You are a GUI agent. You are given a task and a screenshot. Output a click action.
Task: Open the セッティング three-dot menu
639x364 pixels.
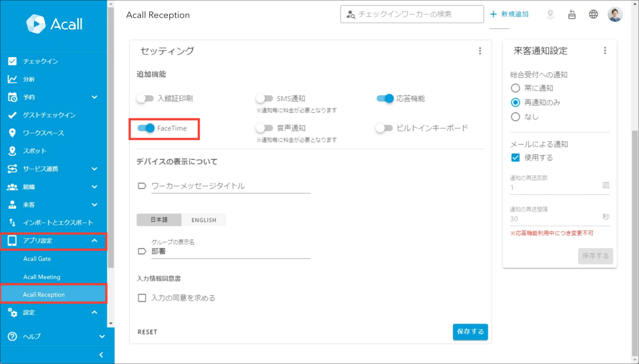(480, 51)
